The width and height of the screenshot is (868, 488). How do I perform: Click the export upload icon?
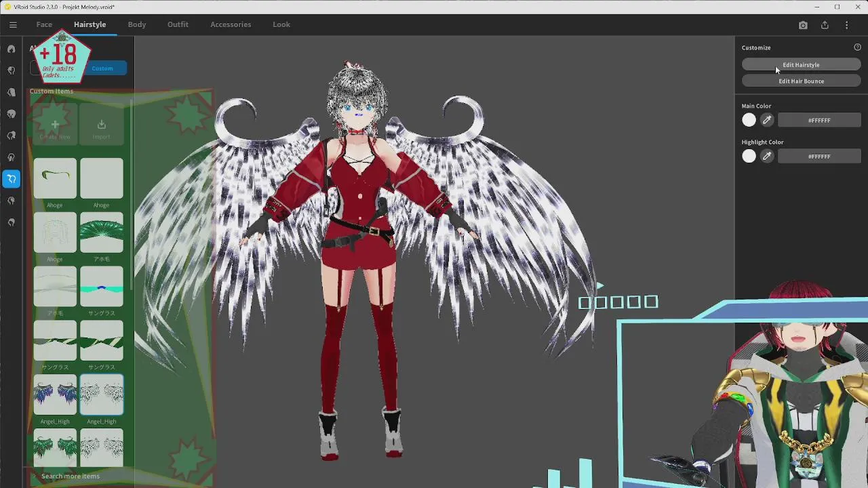(825, 25)
